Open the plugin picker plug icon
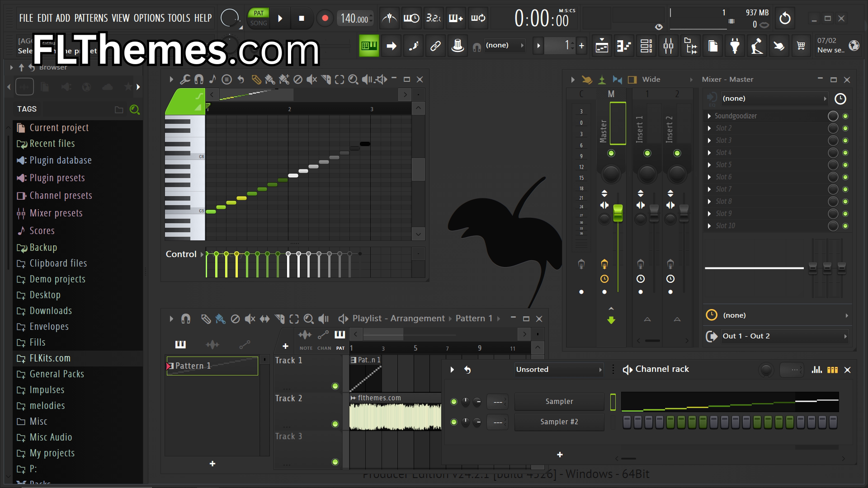The height and width of the screenshot is (488, 868). (x=735, y=46)
